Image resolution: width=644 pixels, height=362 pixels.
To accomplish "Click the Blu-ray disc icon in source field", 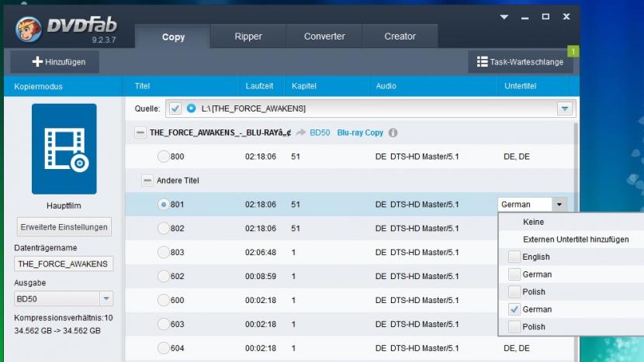I will pyautogui.click(x=192, y=108).
